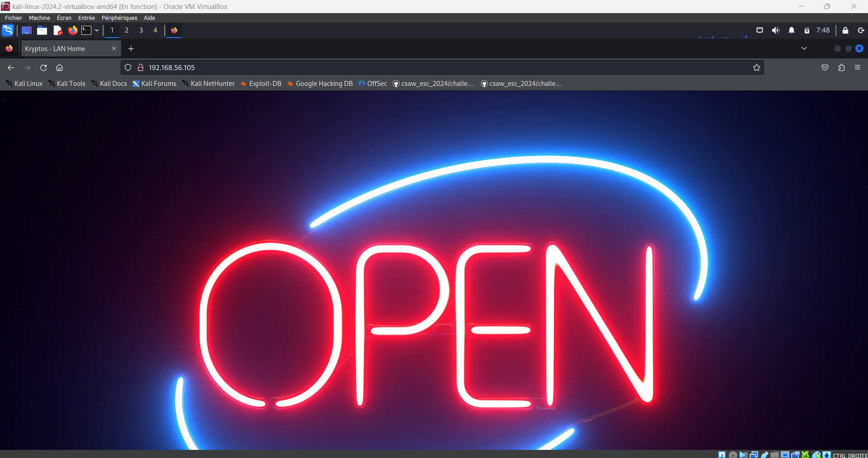Open the Firefox hamburger application menu
Screen dimensions: 868x458
[857, 67]
